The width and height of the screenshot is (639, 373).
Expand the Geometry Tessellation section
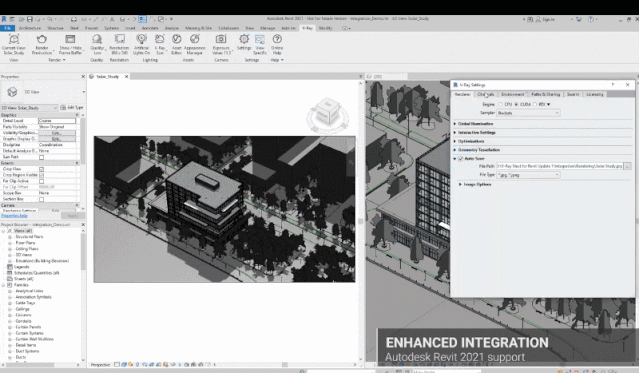tap(455, 150)
